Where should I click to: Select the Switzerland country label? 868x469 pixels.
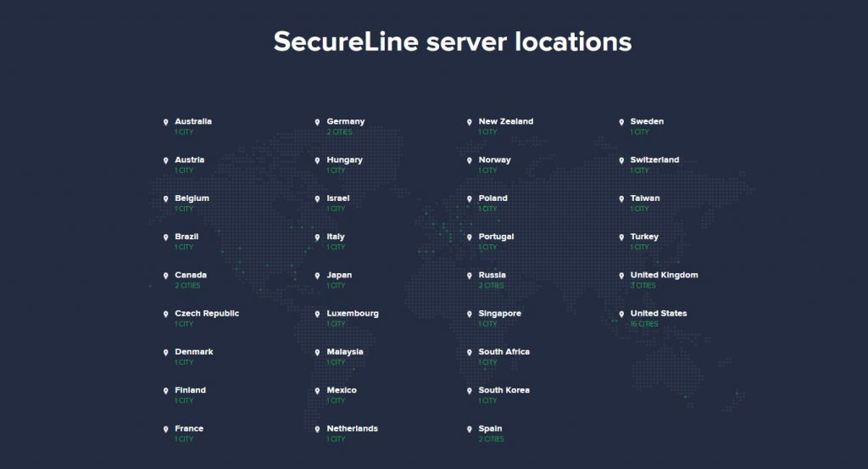point(654,159)
